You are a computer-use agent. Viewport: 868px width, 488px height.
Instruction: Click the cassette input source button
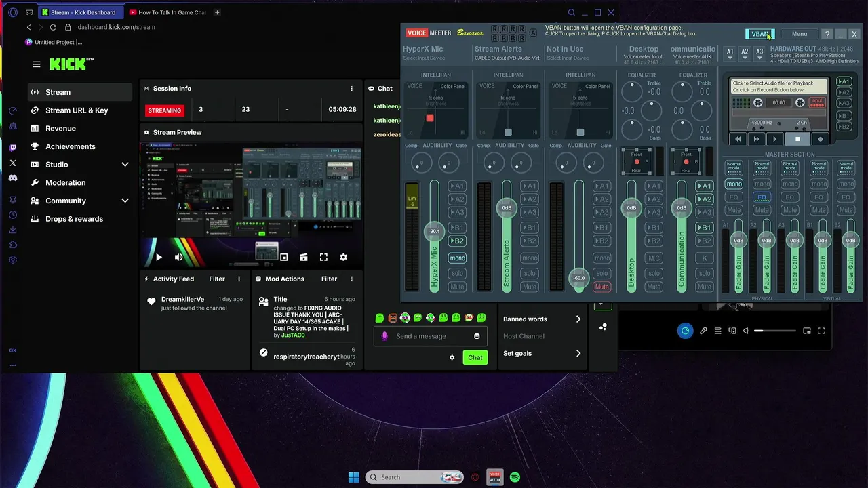(x=817, y=102)
